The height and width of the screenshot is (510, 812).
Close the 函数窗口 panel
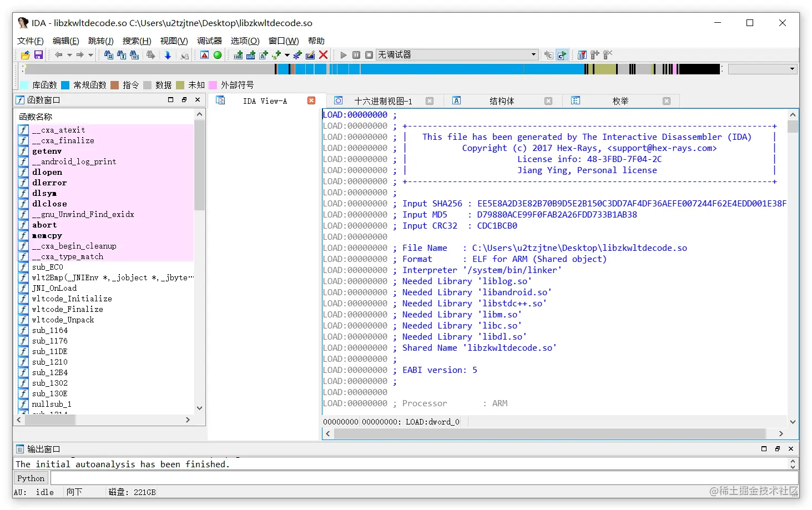[x=198, y=100]
